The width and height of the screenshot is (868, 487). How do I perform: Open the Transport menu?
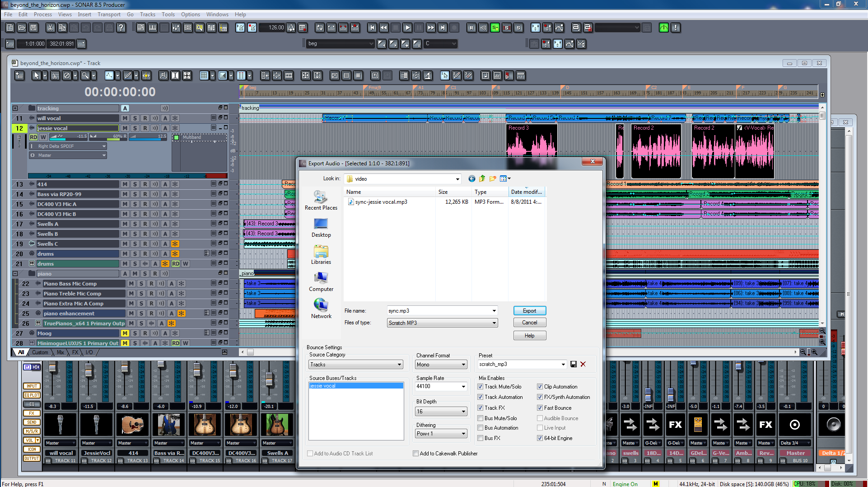pos(109,14)
